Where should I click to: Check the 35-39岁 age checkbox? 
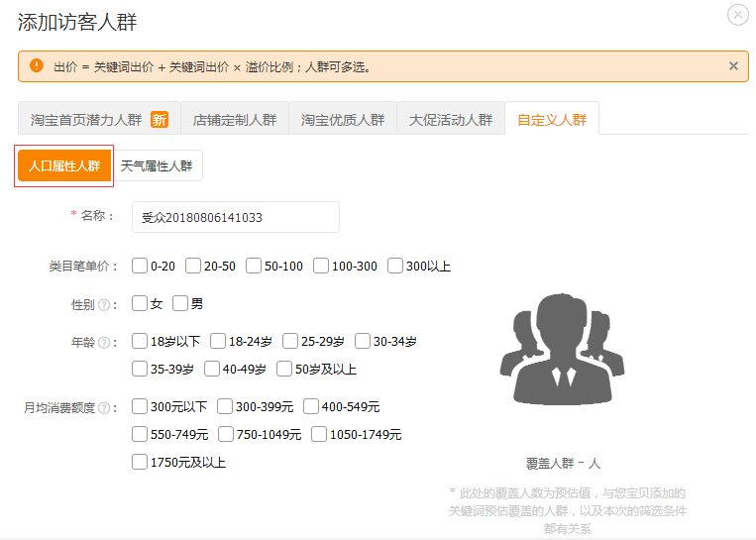(x=140, y=369)
